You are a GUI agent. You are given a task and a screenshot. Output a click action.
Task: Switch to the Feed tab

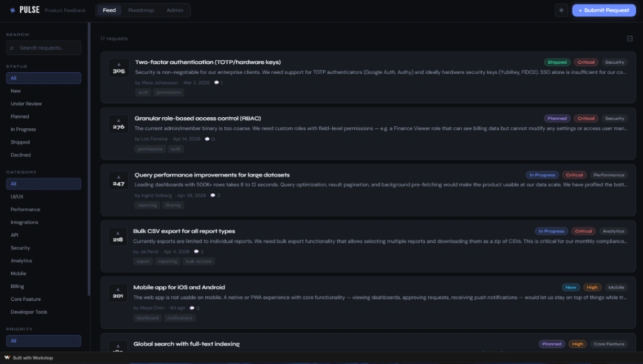tap(109, 10)
